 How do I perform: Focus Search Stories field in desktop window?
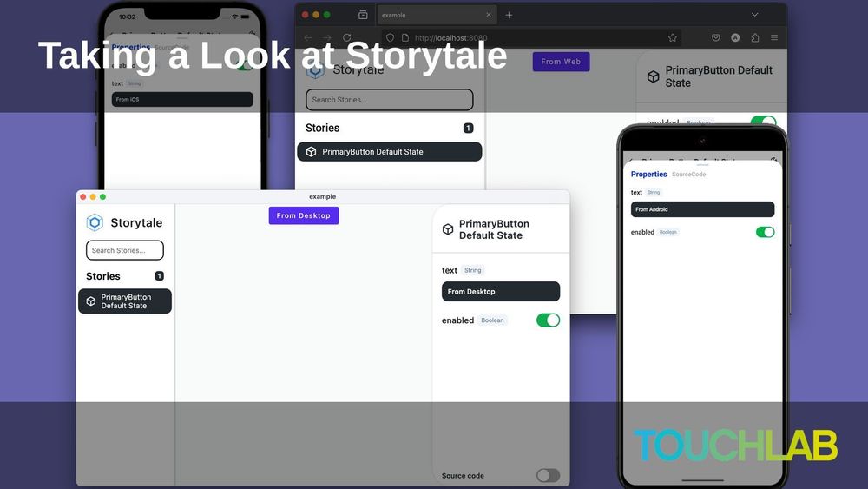[124, 250]
